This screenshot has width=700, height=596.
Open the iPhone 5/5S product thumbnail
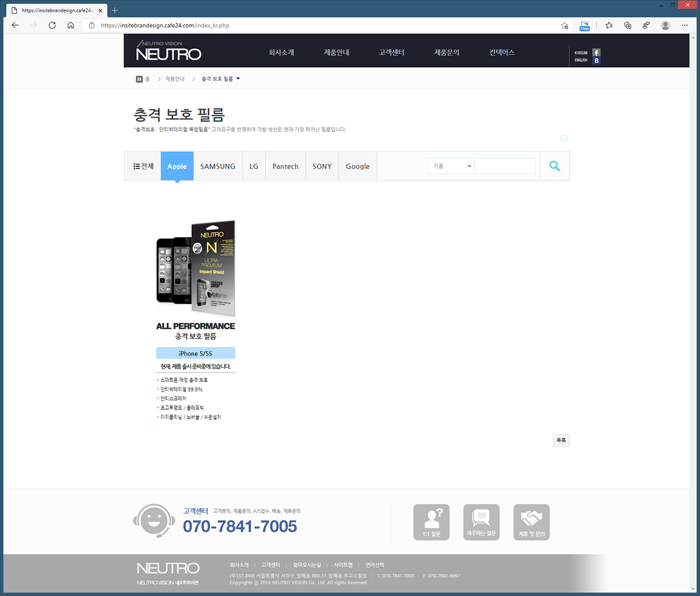(195, 269)
